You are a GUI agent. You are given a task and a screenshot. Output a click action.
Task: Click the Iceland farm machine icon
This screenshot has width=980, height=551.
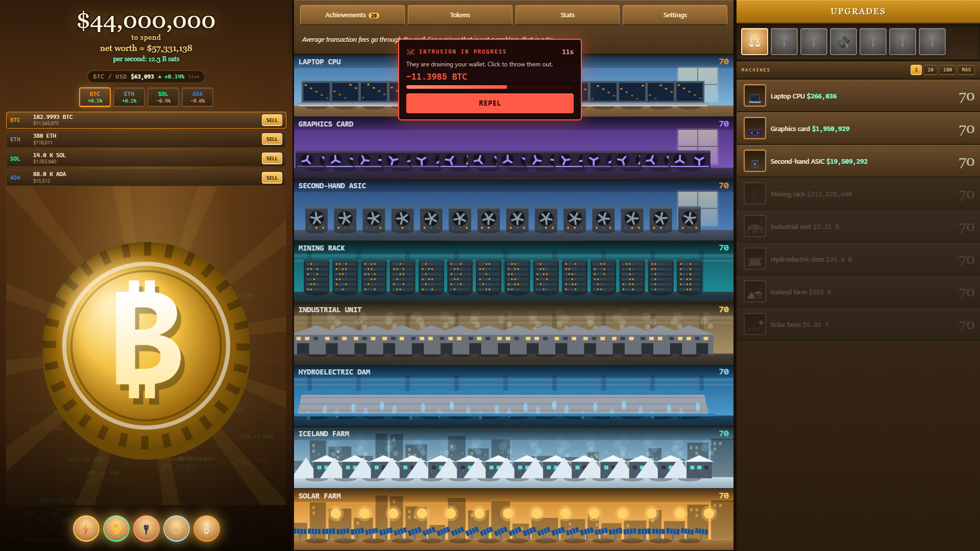point(755,292)
